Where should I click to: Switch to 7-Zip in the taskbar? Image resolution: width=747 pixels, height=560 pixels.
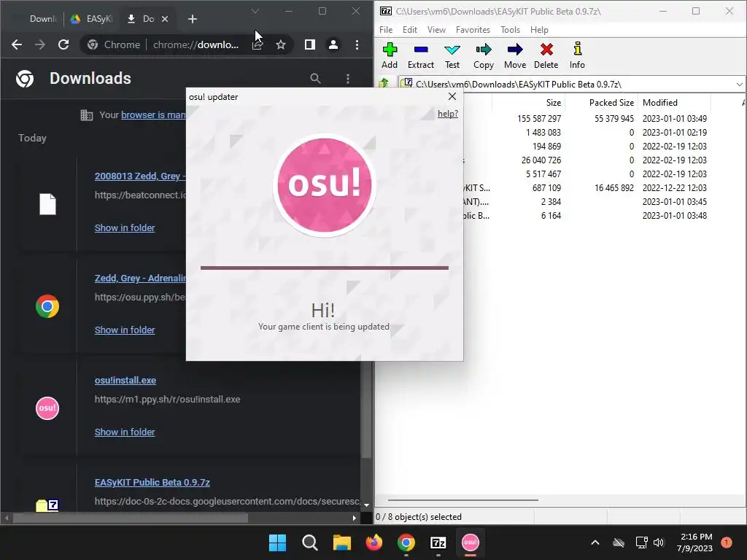pos(438,542)
